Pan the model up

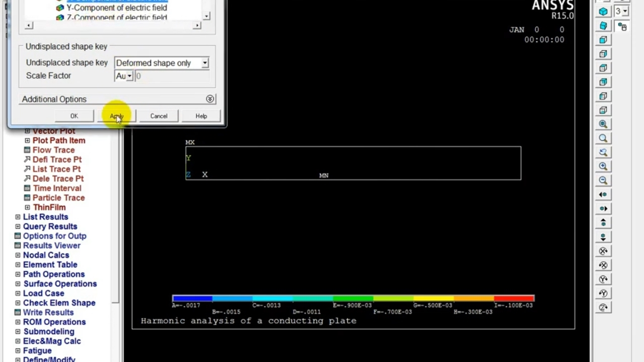pyautogui.click(x=603, y=223)
